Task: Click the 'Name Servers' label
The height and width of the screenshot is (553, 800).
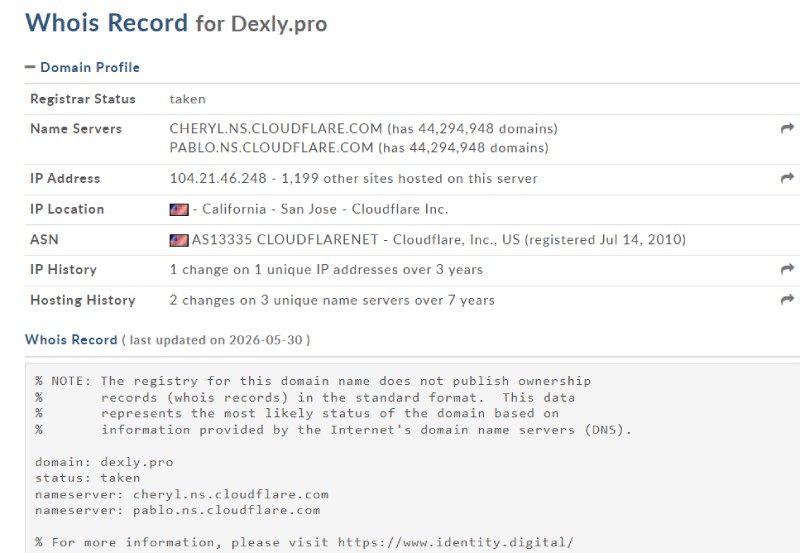Action: click(76, 129)
